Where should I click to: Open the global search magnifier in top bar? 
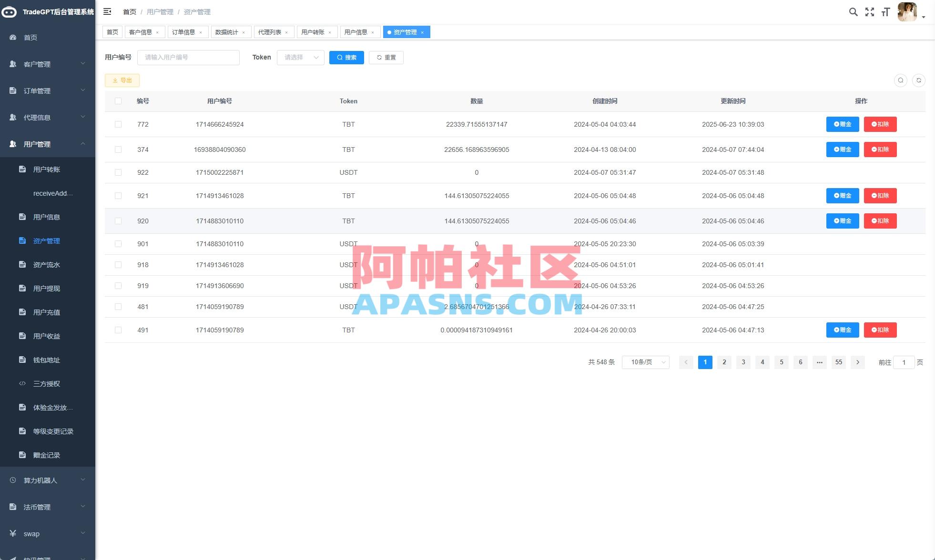(853, 12)
